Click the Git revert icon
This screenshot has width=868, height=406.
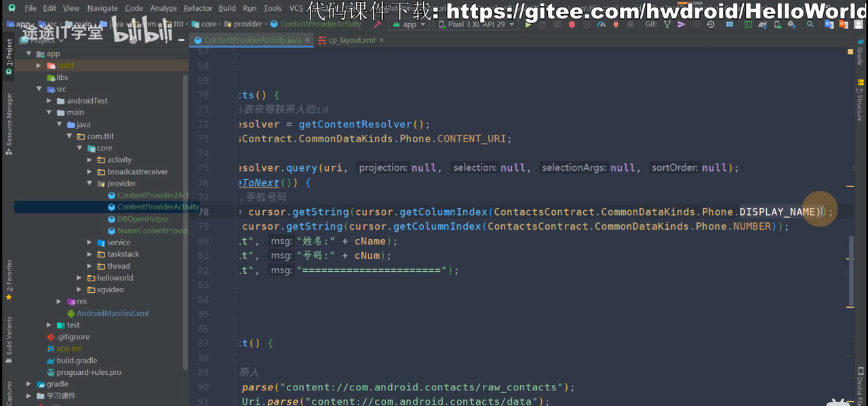coord(710,24)
